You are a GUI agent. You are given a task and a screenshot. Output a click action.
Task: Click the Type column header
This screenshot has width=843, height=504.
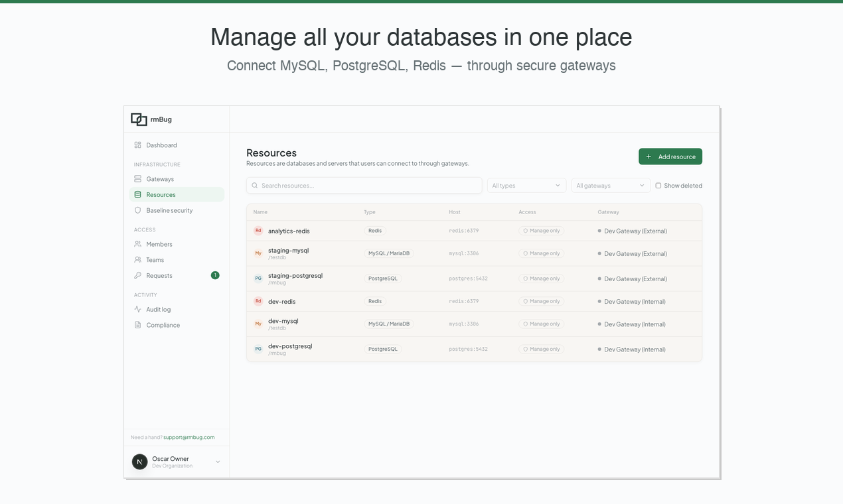click(370, 212)
